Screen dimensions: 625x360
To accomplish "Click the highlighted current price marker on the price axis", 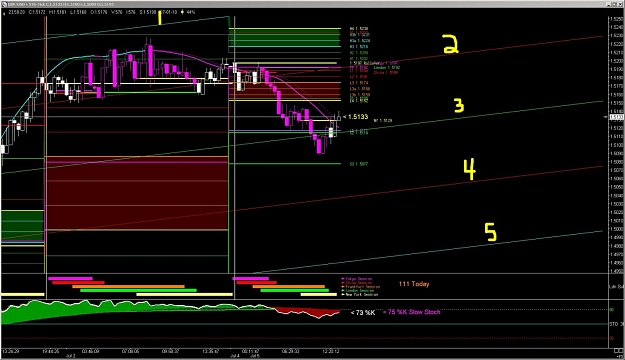I will (616, 117).
